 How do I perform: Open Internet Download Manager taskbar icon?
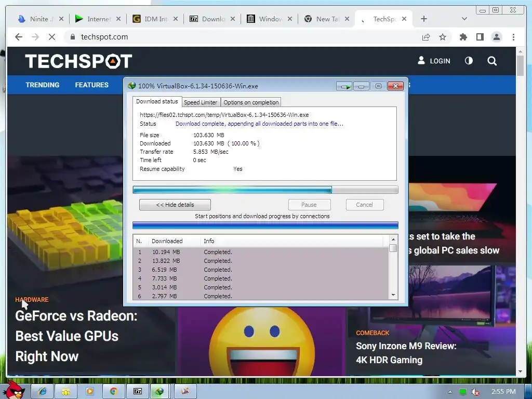pyautogui.click(x=160, y=392)
